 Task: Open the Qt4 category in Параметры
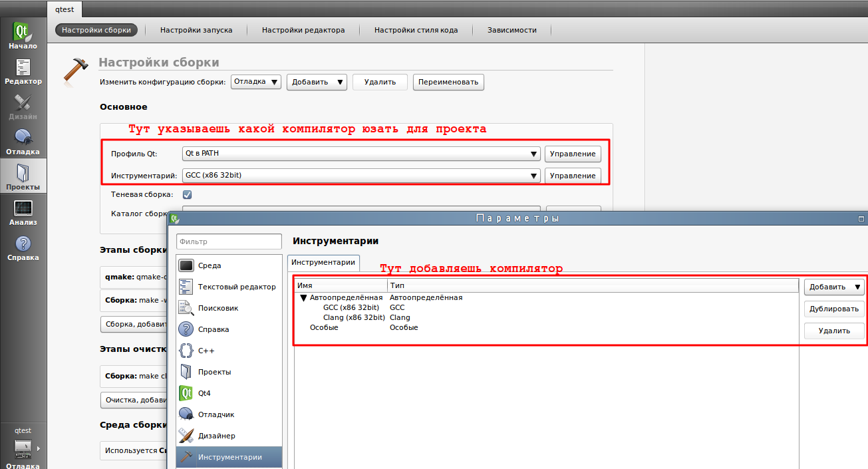pyautogui.click(x=229, y=393)
